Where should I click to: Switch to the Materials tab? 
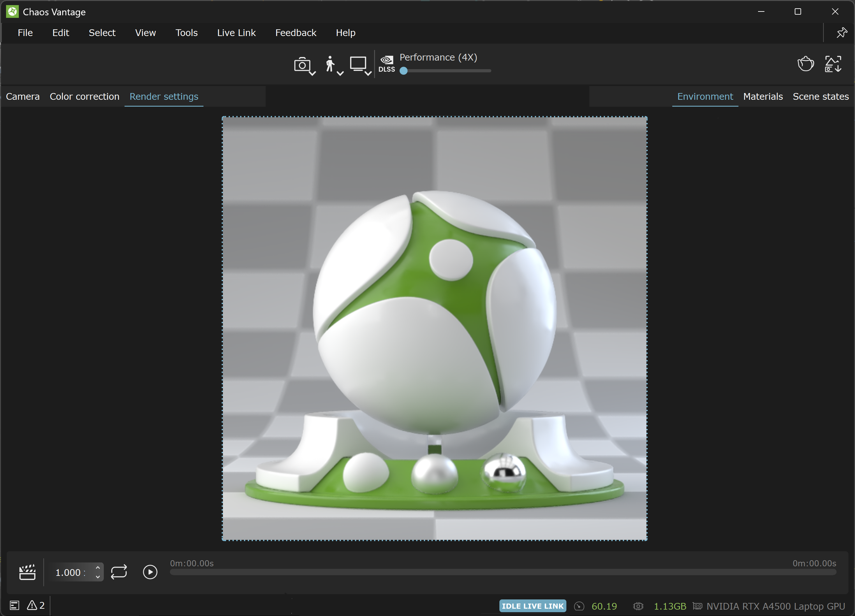763,97
